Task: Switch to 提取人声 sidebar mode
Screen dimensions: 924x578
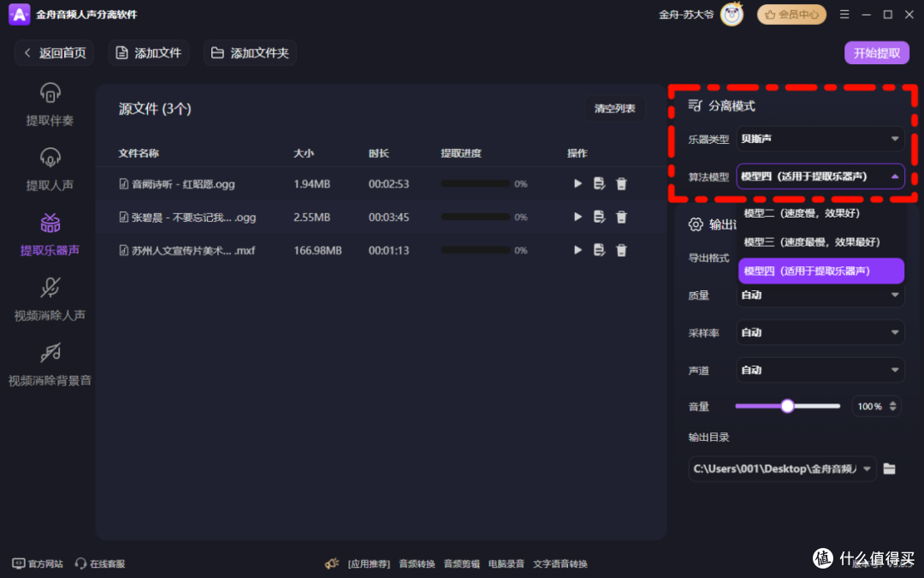Action: (x=50, y=170)
